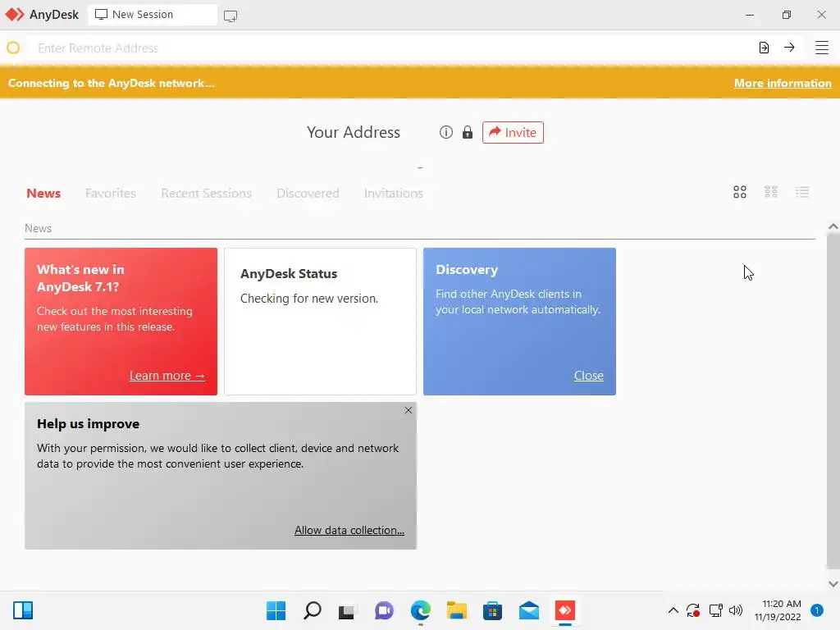Open File Explorer from taskbar
The width and height of the screenshot is (840, 630).
coord(457,610)
